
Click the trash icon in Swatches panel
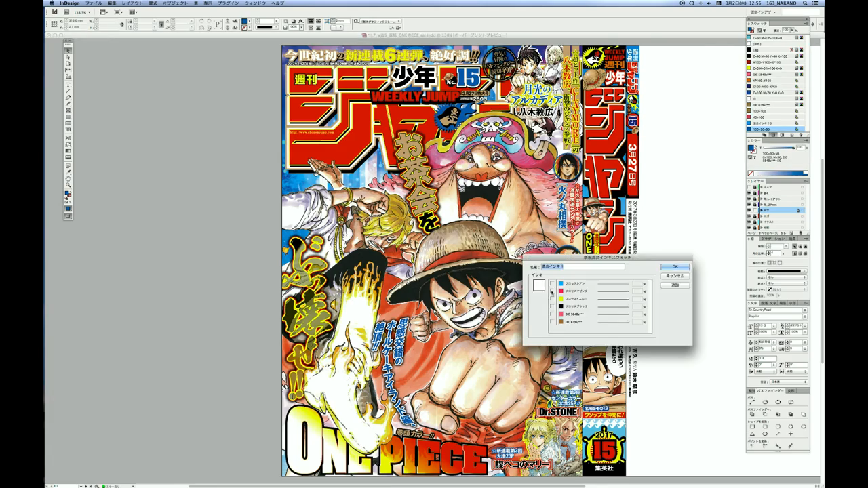[x=801, y=135]
